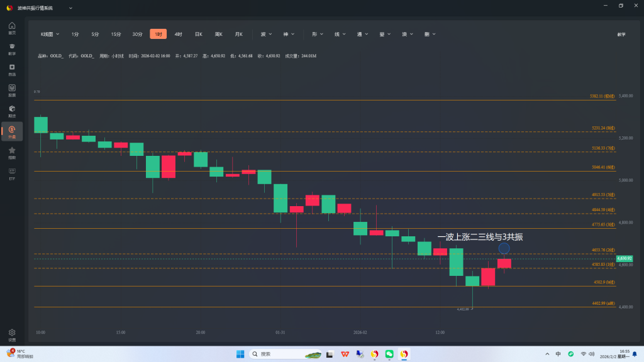This screenshot has height=362, width=644.
Task: Click the 教学 button at top right
Action: (x=621, y=34)
